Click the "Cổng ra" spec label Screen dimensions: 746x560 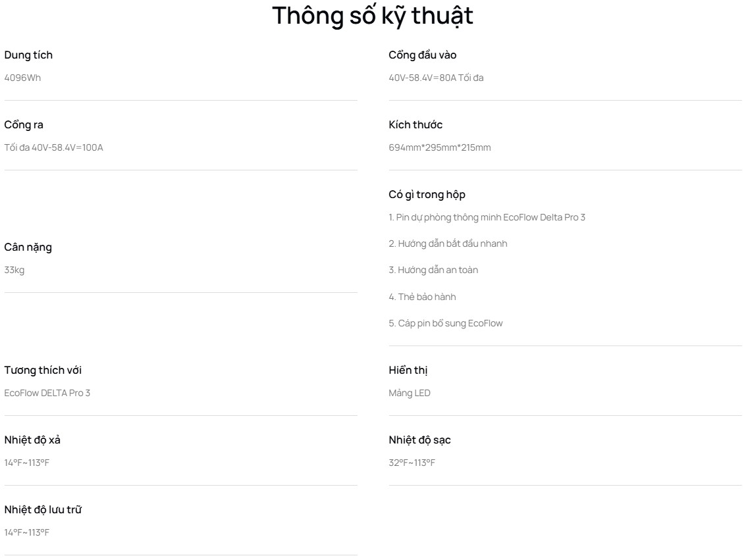(24, 125)
